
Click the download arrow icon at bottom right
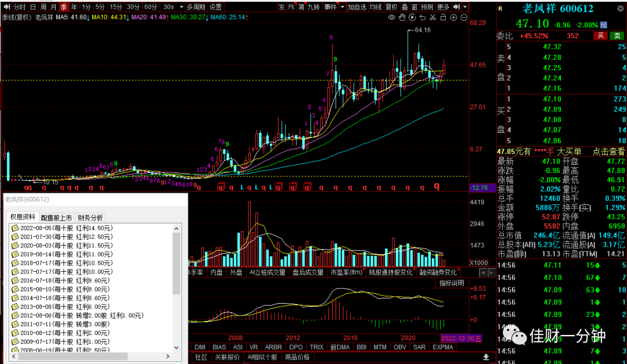coord(486,357)
